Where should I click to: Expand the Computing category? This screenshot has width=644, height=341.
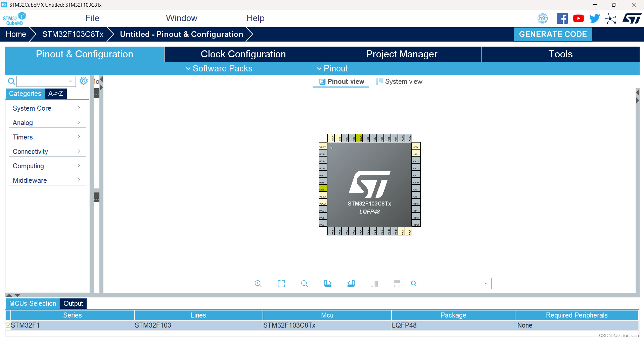(x=47, y=166)
